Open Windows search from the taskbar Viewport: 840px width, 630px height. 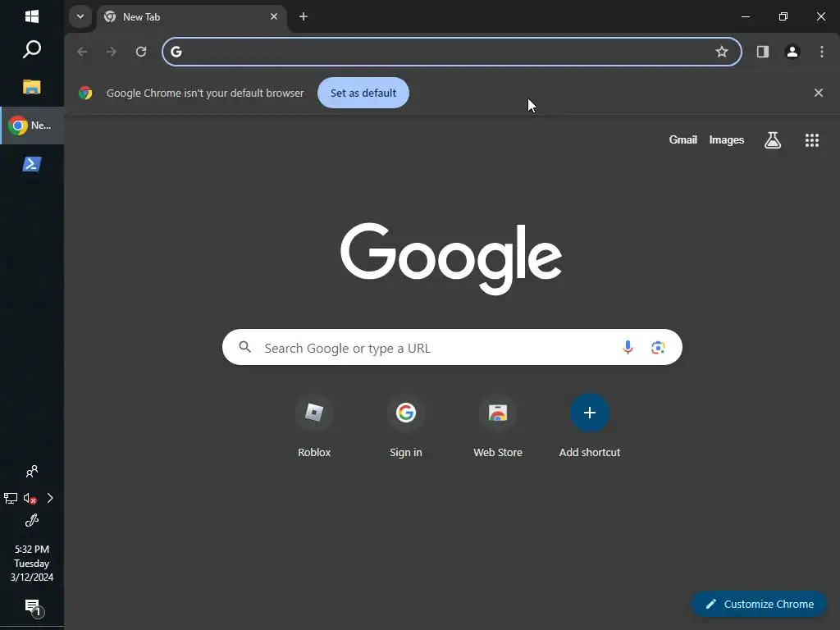[x=32, y=49]
